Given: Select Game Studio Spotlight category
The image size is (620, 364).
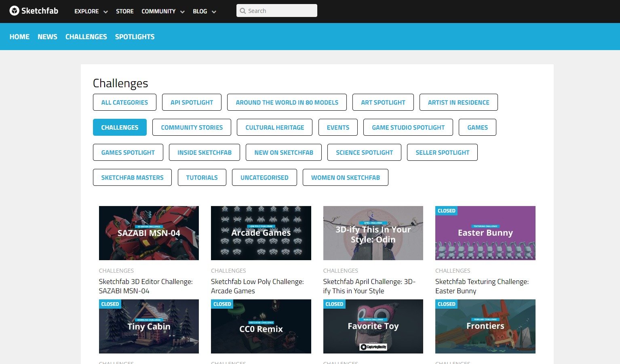Looking at the screenshot, I should coord(408,127).
